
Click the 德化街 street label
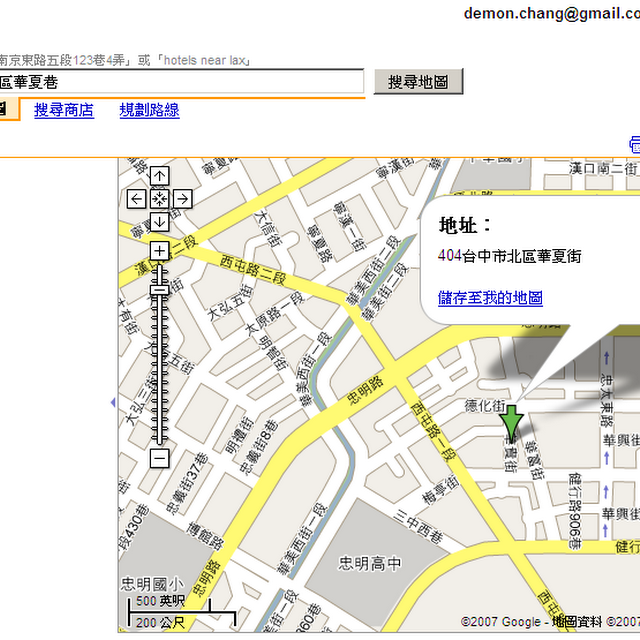[485, 406]
